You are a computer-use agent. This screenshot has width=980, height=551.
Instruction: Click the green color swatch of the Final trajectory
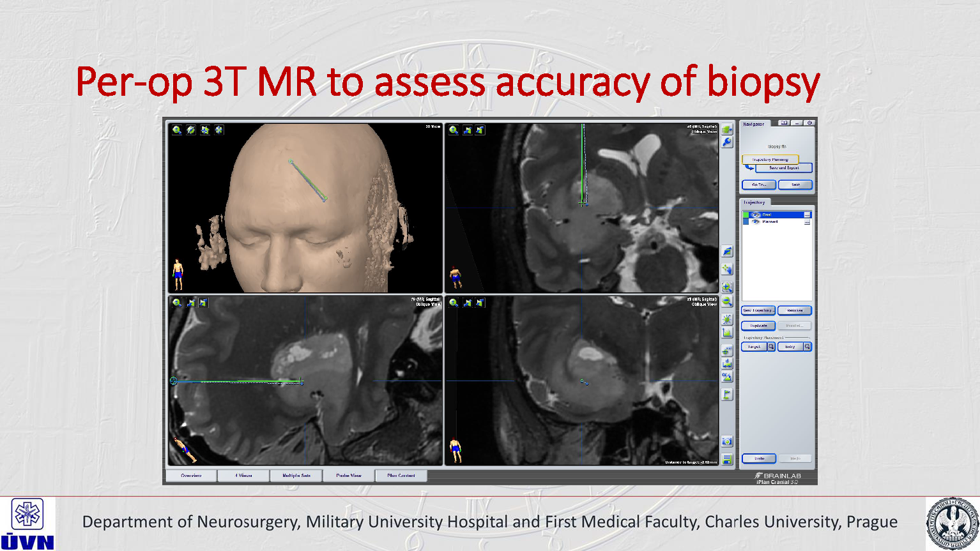[746, 215]
